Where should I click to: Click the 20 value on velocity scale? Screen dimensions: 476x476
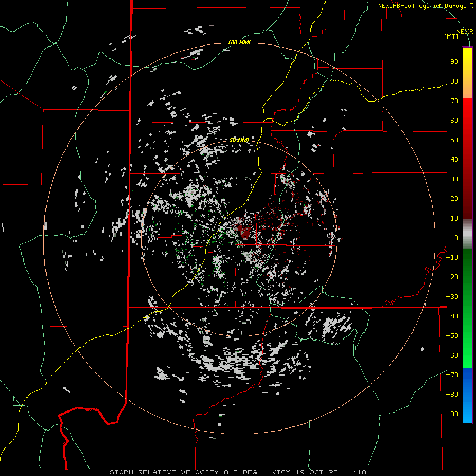point(454,198)
